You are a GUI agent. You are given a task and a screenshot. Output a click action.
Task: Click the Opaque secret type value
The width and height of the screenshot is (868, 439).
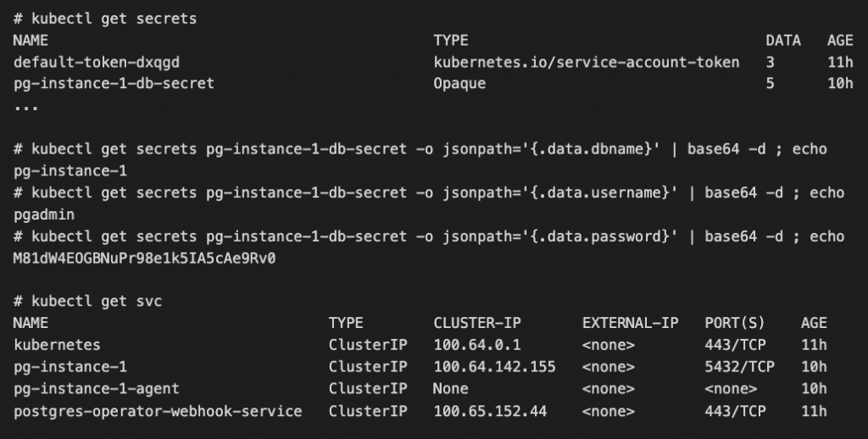460,84
